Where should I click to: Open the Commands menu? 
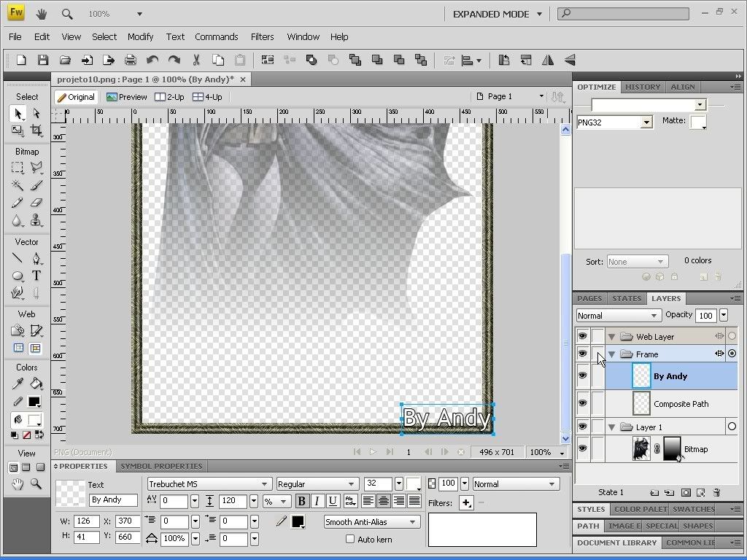click(x=216, y=36)
